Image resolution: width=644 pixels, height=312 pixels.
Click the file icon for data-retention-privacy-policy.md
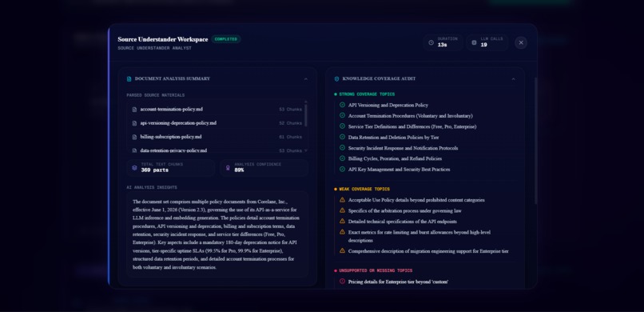(x=134, y=150)
